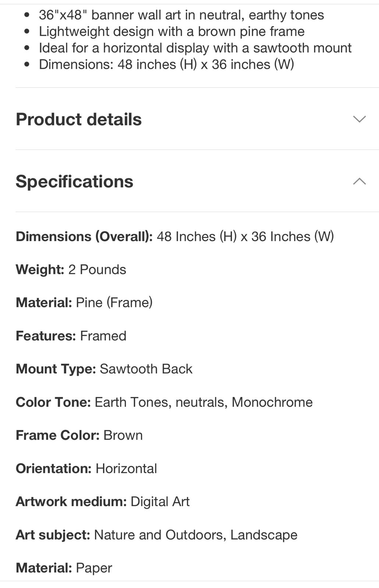Tap the Specifications section heading
Viewport: 379px width, 588px height.
tap(75, 182)
